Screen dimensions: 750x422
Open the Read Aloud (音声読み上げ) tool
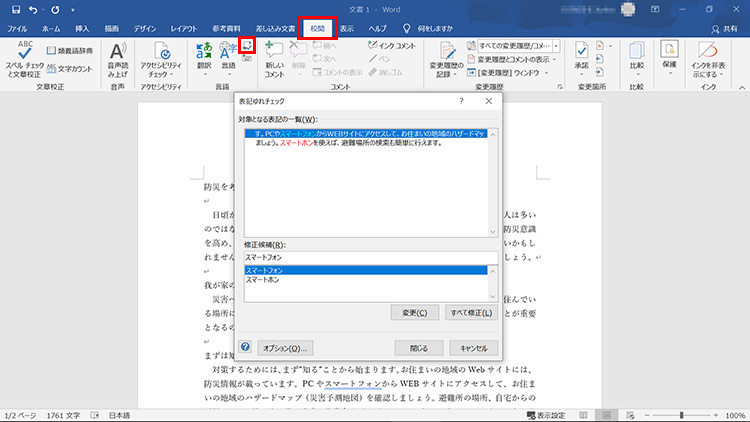click(117, 60)
